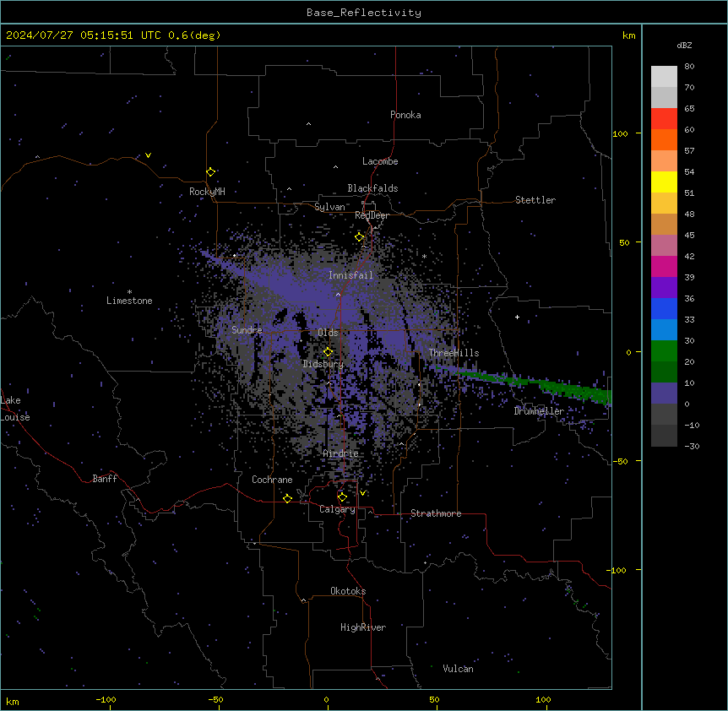This screenshot has height=711, width=728.
Task: Click the Sundre town label
Action: click(x=247, y=330)
